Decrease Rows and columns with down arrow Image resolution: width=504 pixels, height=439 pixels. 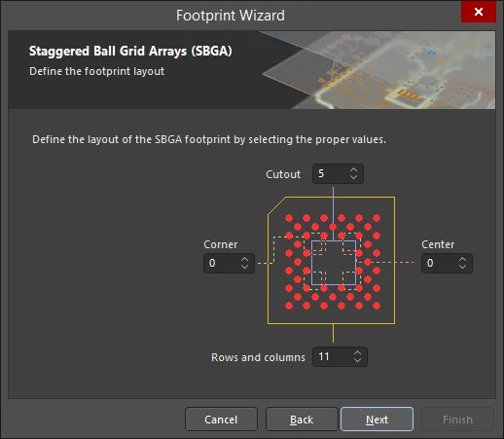pos(357,360)
